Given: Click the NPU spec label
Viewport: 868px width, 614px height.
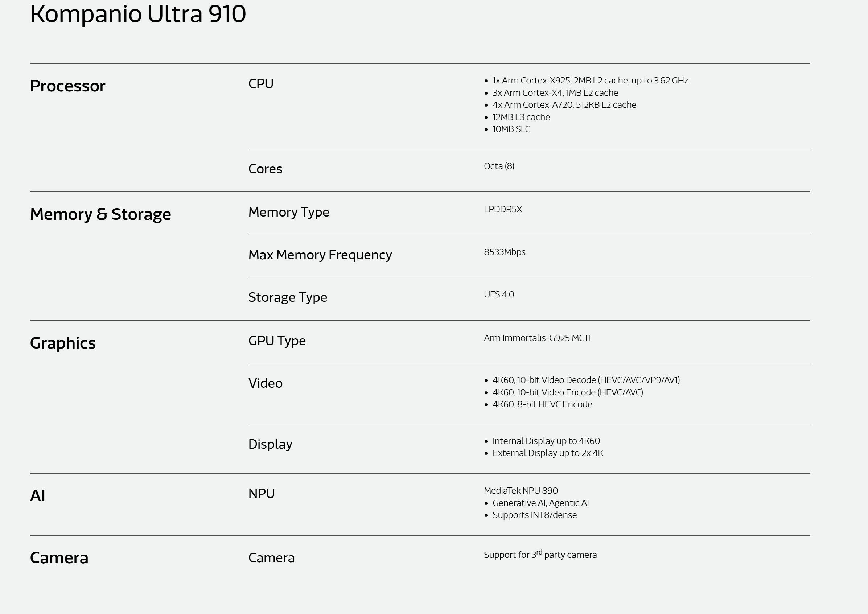Looking at the screenshot, I should point(261,493).
